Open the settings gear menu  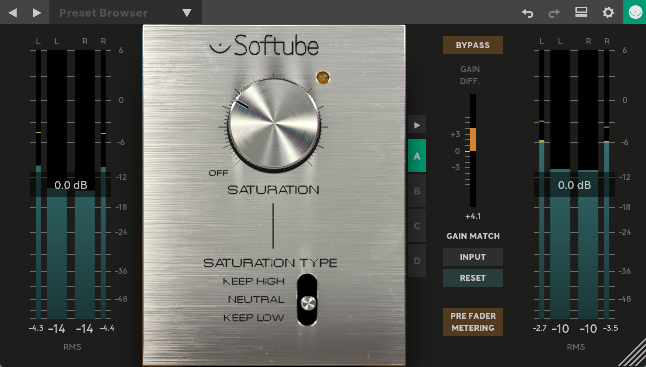point(608,13)
